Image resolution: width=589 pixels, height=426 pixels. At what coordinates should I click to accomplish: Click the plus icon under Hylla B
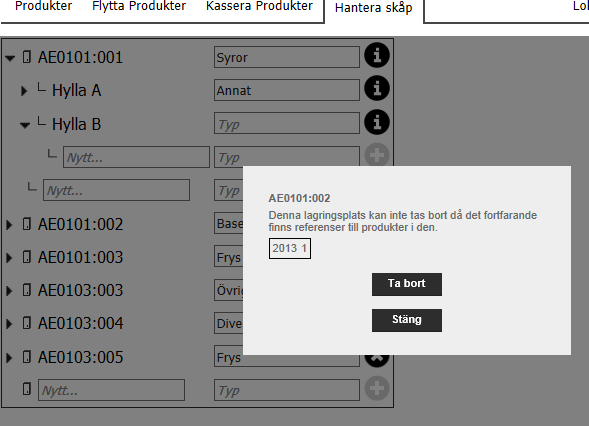coord(377,154)
